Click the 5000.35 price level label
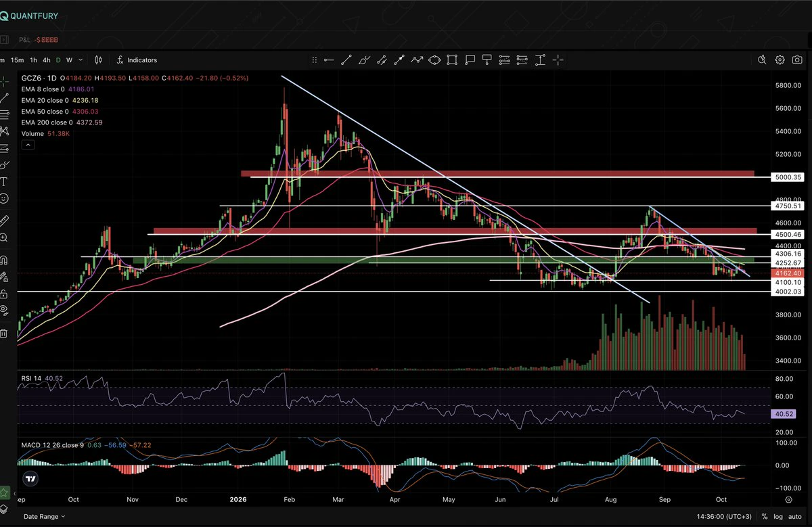This screenshot has height=527, width=812. [787, 177]
